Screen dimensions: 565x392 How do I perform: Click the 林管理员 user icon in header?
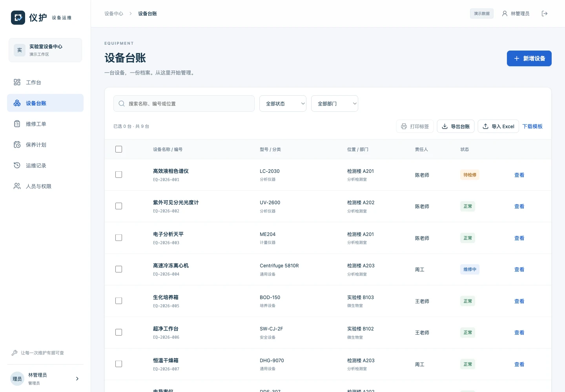(x=505, y=14)
